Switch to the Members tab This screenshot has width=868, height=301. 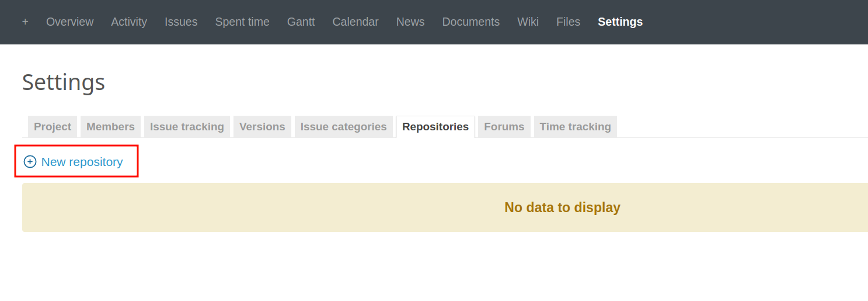click(x=110, y=127)
